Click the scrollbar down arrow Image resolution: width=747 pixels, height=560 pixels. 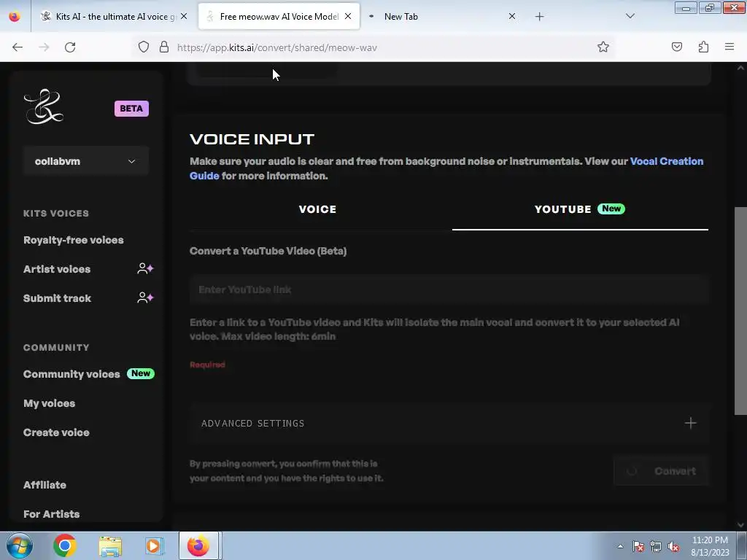point(740,525)
